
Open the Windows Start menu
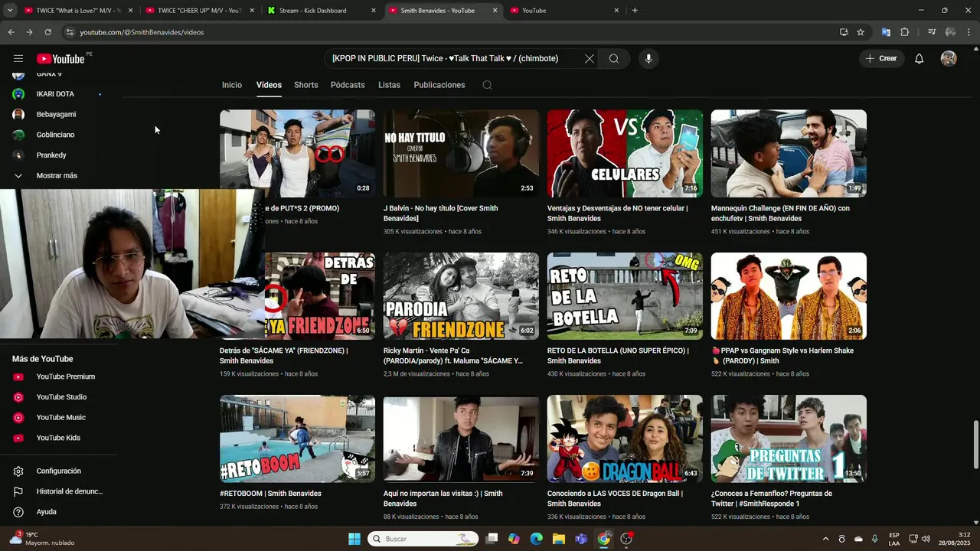coord(354,539)
